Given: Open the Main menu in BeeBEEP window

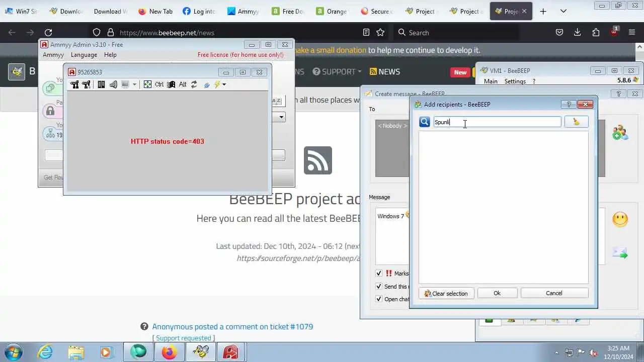Looking at the screenshot, I should tap(491, 81).
